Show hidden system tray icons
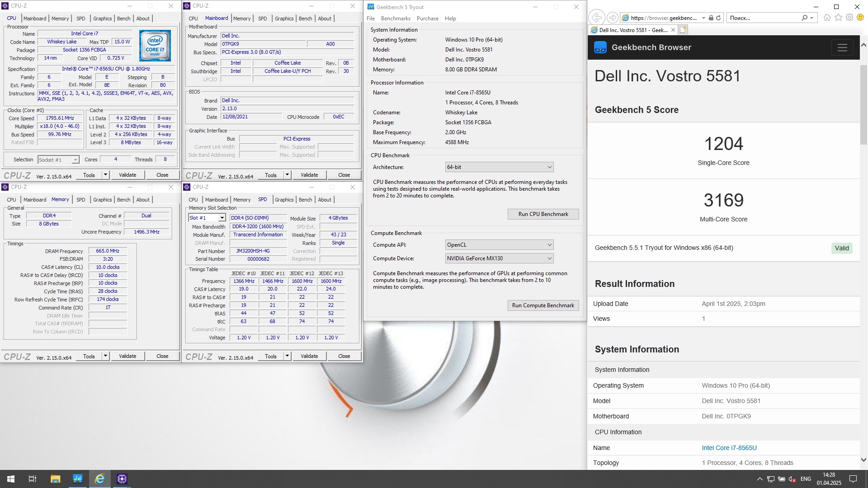Image resolution: width=868 pixels, height=488 pixels. (759, 479)
